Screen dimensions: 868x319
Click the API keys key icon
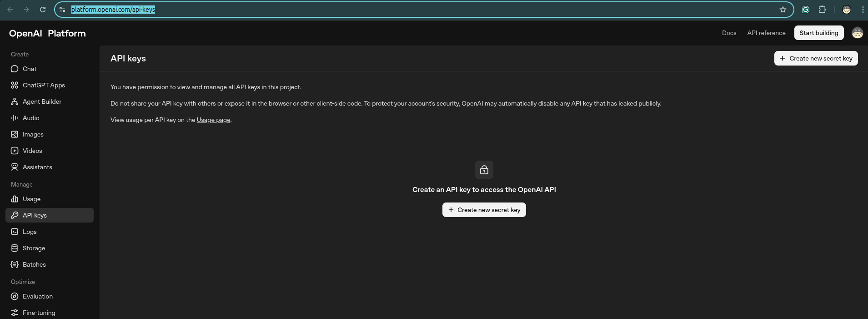[15, 215]
